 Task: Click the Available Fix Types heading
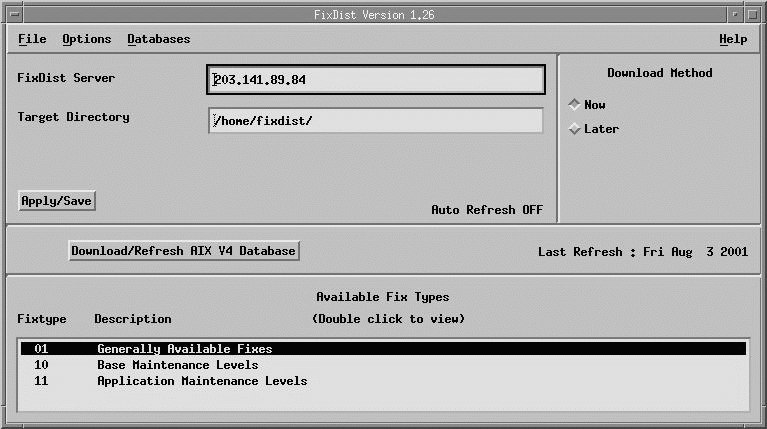point(382,297)
